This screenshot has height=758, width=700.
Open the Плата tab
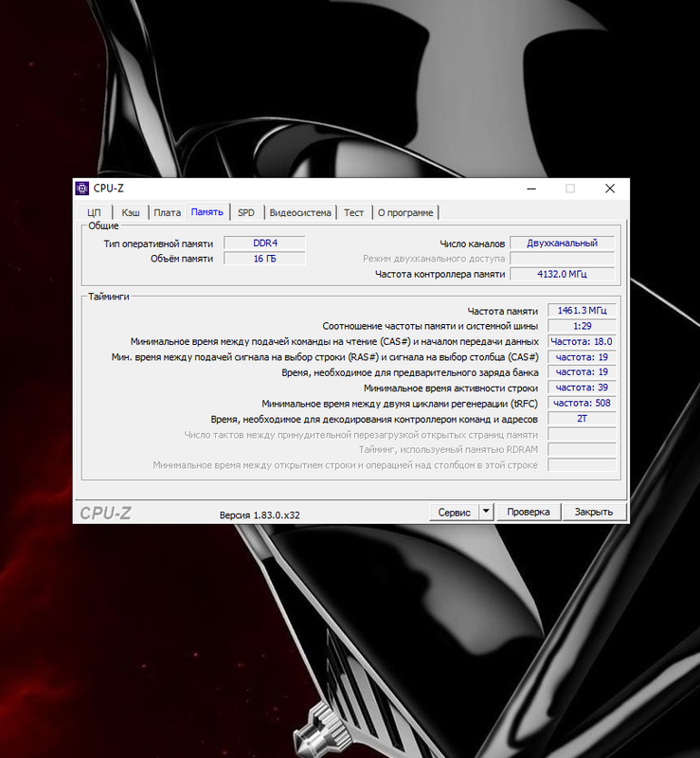click(x=168, y=212)
